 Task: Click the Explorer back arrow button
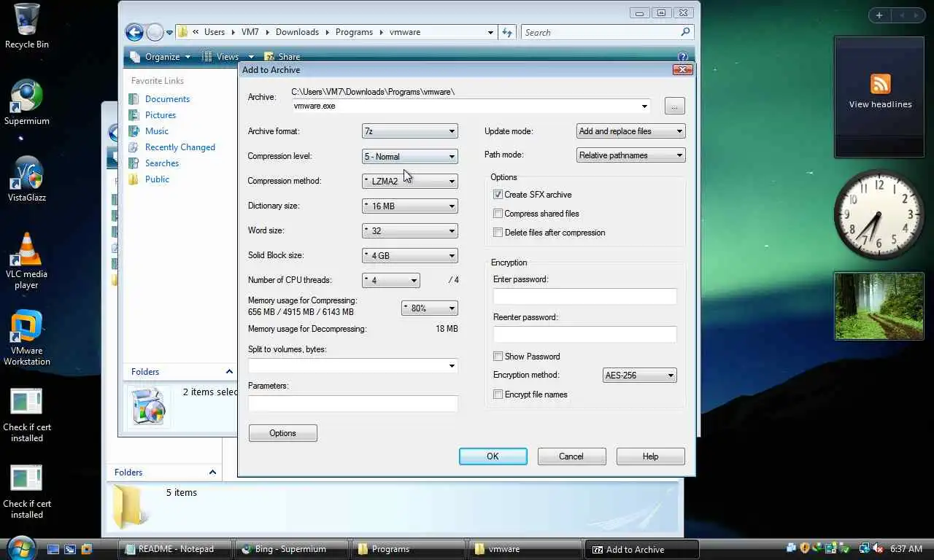click(134, 32)
